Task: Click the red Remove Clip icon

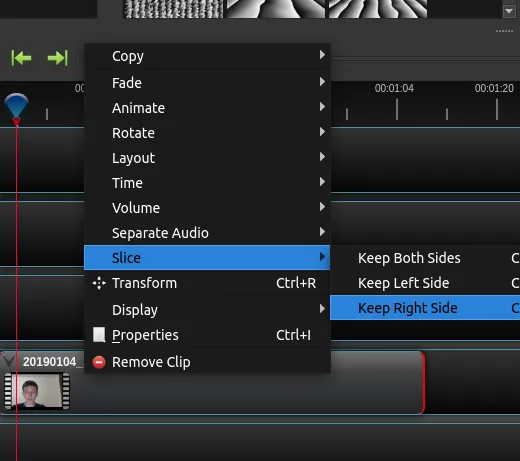Action: point(99,362)
